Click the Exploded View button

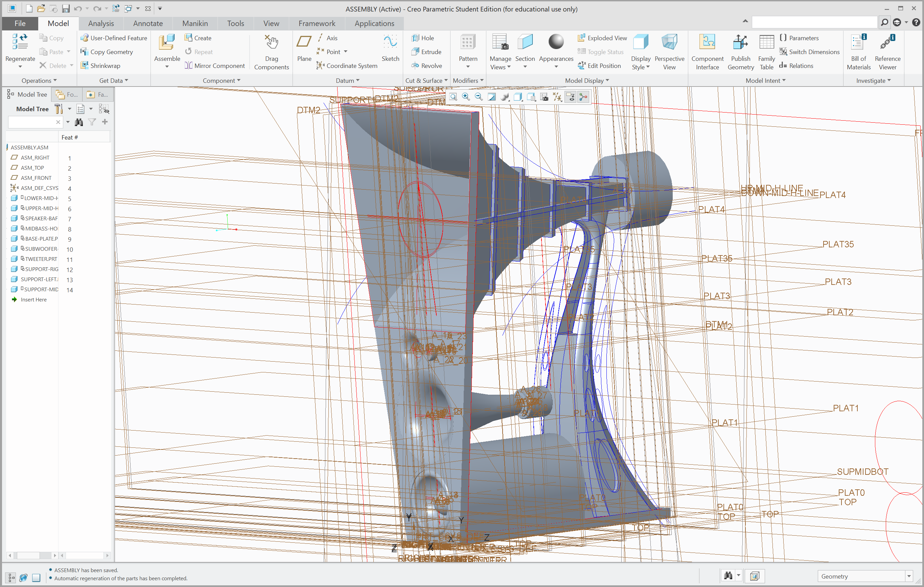602,38
